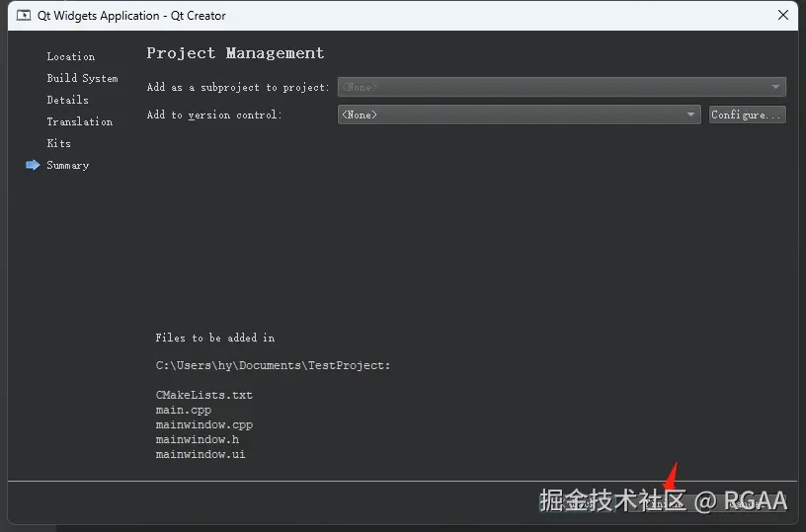Click mainwindow.cpp in the files list
806x532 pixels.
coord(203,424)
